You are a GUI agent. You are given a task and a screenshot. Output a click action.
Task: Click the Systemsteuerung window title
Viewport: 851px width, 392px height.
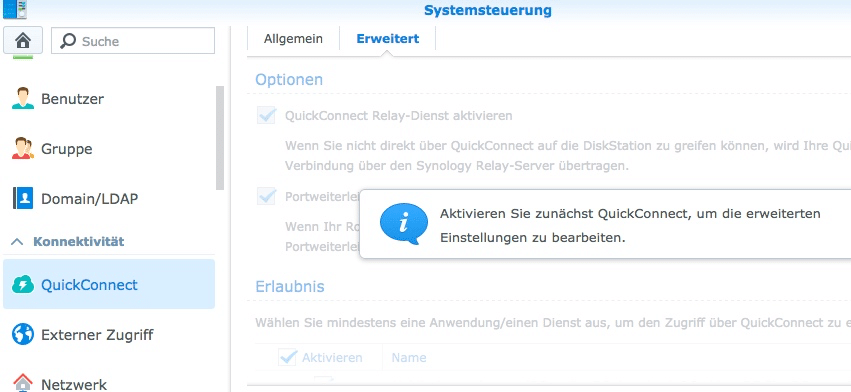click(487, 10)
